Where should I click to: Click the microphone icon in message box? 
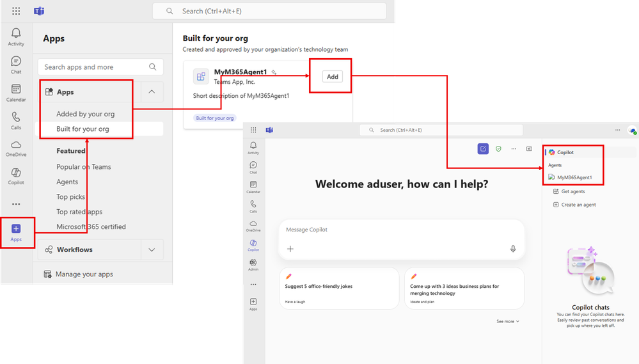tap(513, 249)
